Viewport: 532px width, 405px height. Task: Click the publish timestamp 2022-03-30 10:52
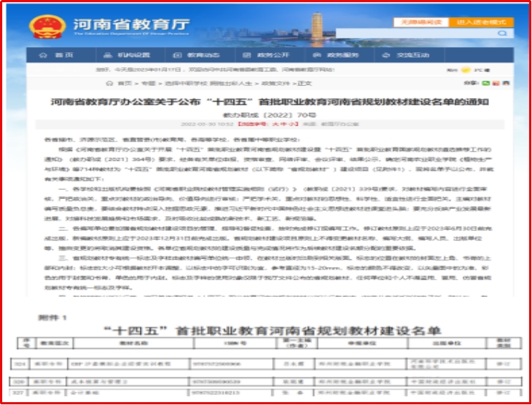tap(207, 124)
